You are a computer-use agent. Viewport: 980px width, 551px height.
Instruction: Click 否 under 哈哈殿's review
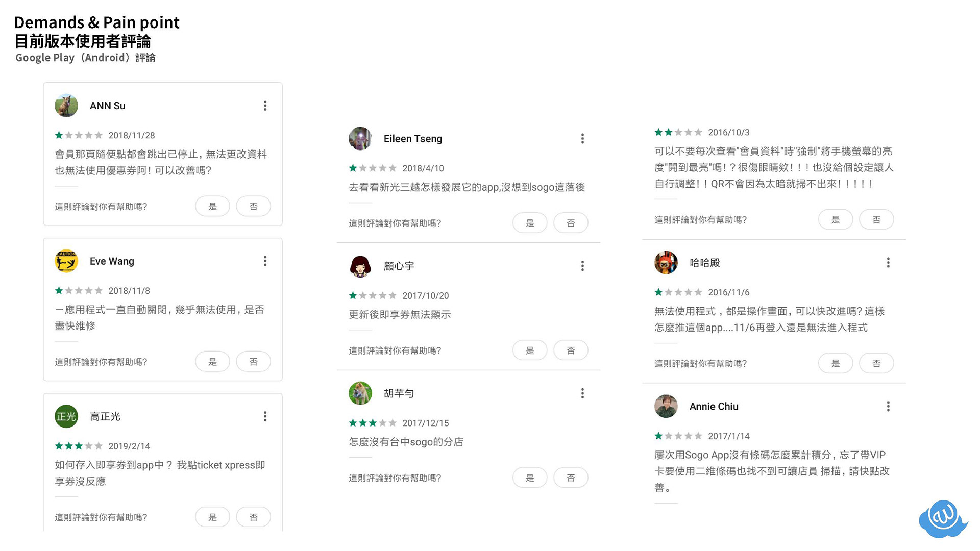coord(876,363)
